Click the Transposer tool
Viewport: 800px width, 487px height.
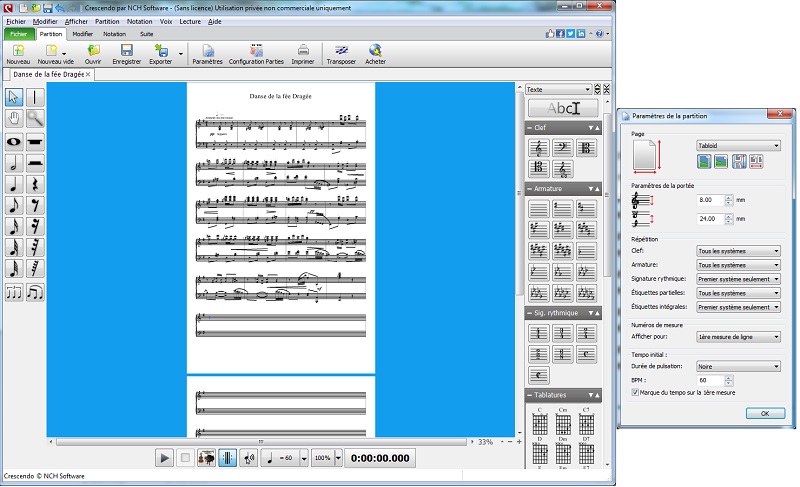click(341, 54)
